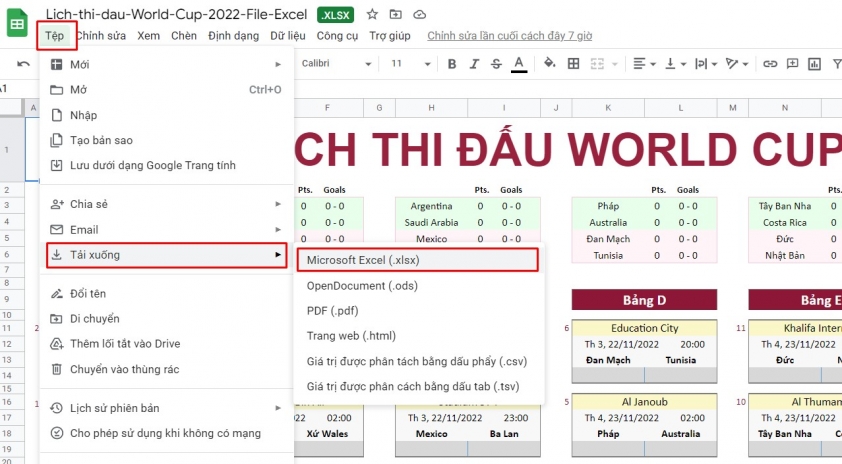Screen dimensions: 842x464
Task: Click the insert link icon
Action: coord(770,64)
